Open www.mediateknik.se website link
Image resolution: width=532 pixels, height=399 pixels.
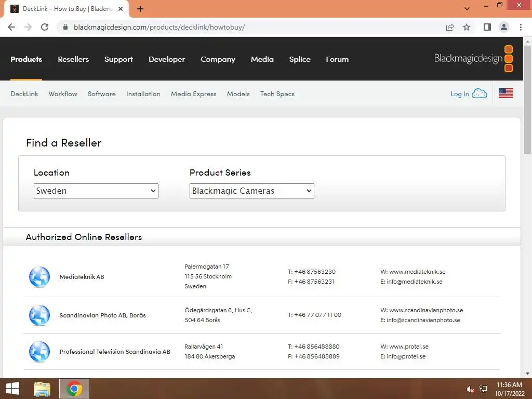pos(417,272)
